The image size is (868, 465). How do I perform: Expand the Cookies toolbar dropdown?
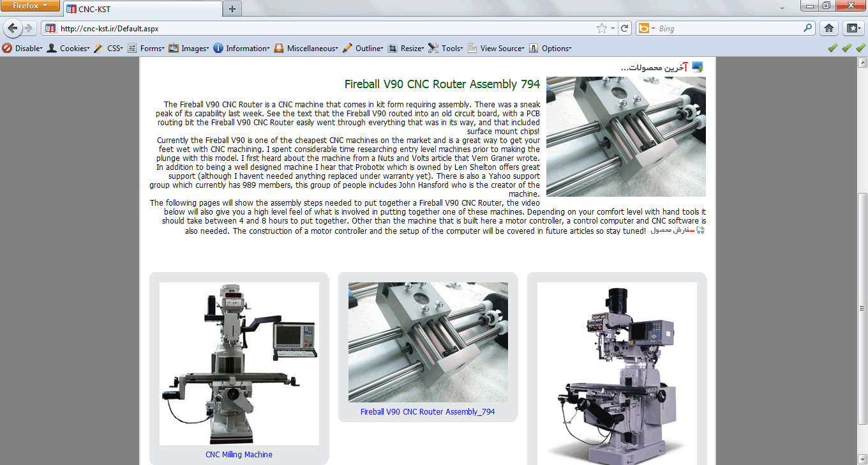[68, 49]
